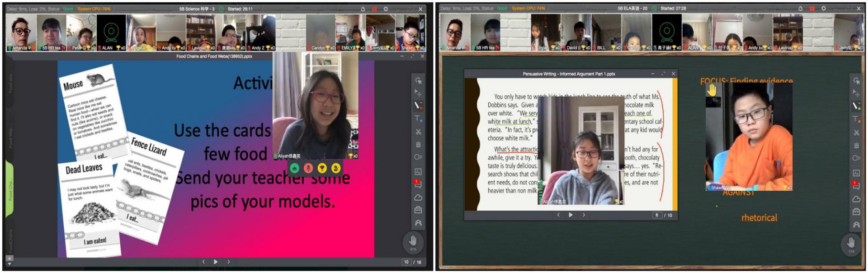The height and width of the screenshot is (273, 868).
Task: Click the trash delete tool in ELA window
Action: point(856,146)
